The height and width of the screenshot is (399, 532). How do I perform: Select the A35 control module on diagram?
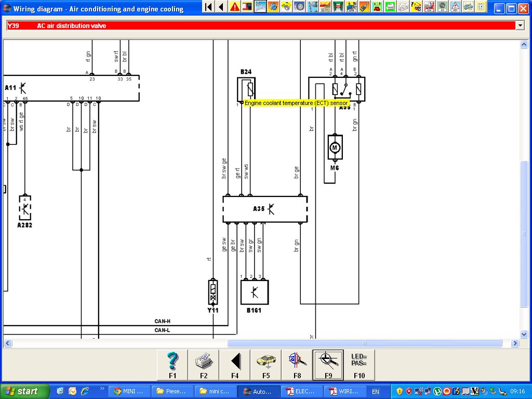click(x=265, y=209)
